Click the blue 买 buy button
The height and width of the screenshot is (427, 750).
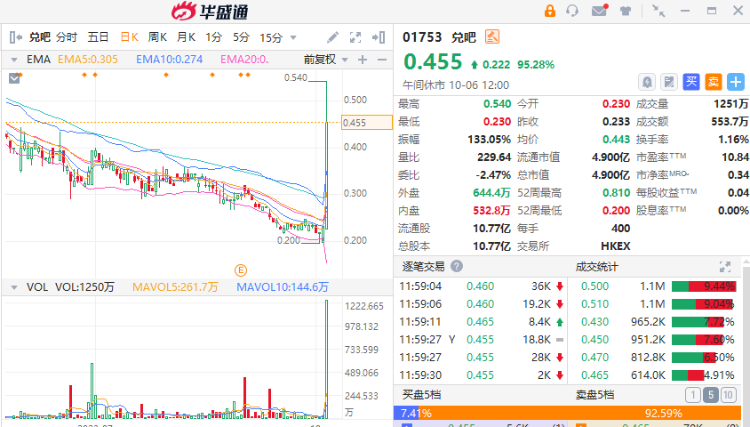tap(691, 82)
